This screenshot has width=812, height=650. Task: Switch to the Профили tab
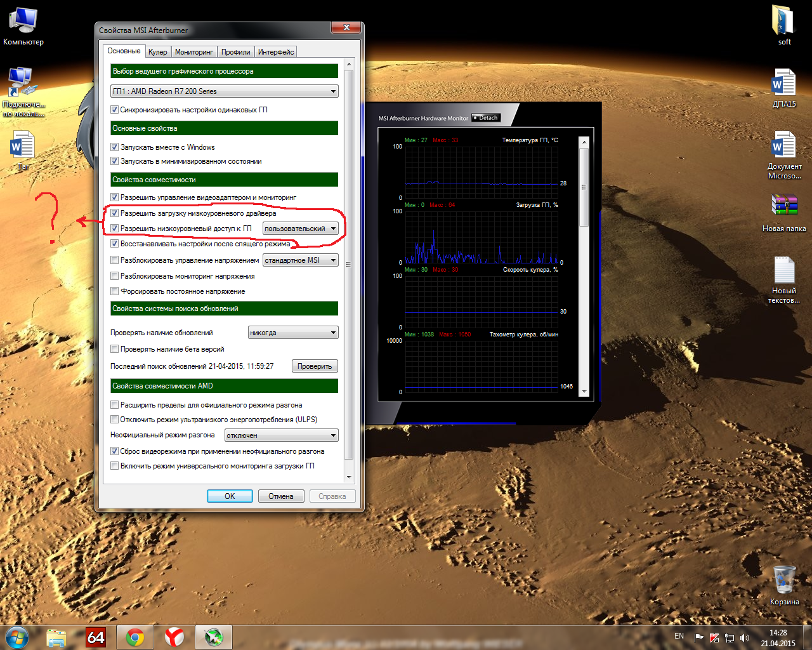[x=236, y=52]
